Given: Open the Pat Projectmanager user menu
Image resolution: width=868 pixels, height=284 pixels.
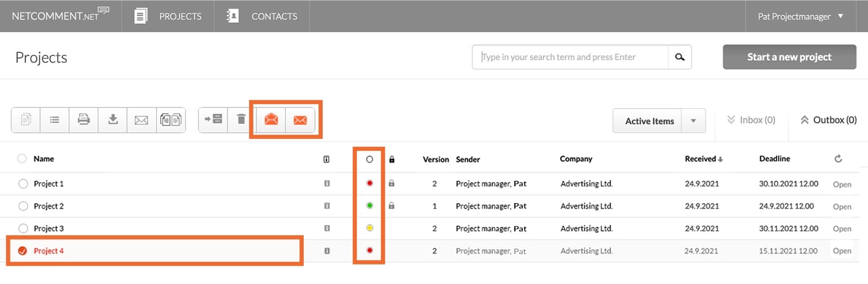Looking at the screenshot, I should click(x=800, y=16).
